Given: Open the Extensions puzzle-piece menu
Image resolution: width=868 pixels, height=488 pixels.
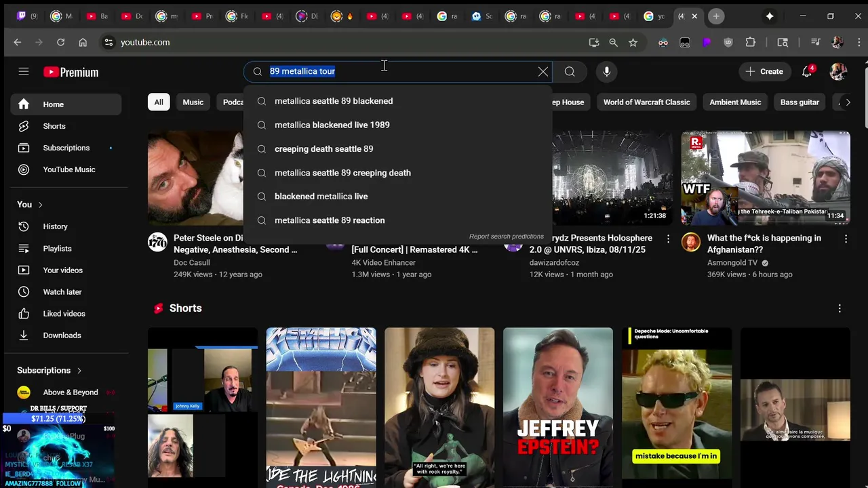Looking at the screenshot, I should pos(751,42).
